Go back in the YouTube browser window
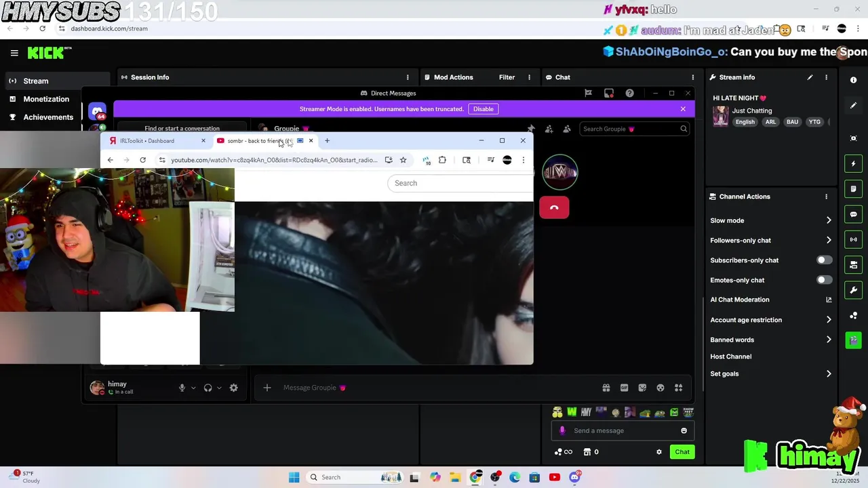Screen dimensions: 868x488 coord(110,160)
